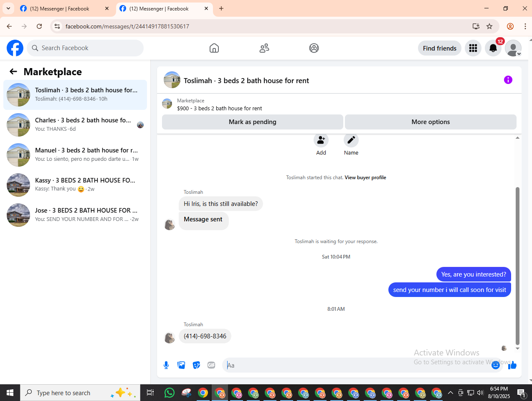Open the purple conversation information icon
This screenshot has width=532, height=401.
[508, 80]
